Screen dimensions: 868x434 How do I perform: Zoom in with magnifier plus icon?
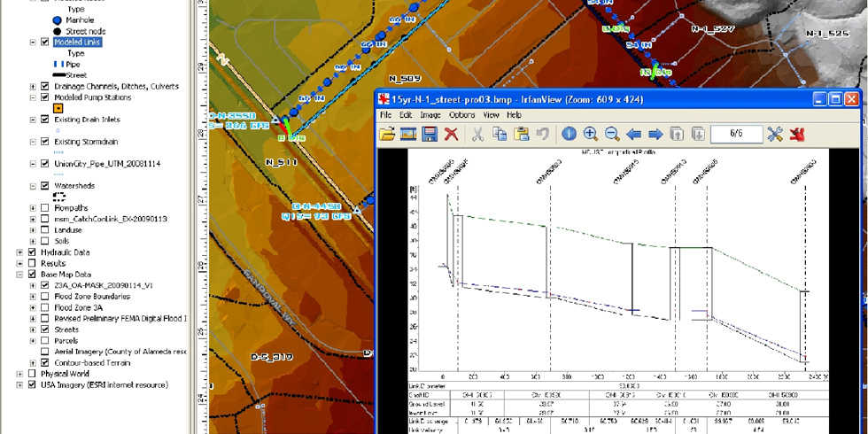[591, 134]
